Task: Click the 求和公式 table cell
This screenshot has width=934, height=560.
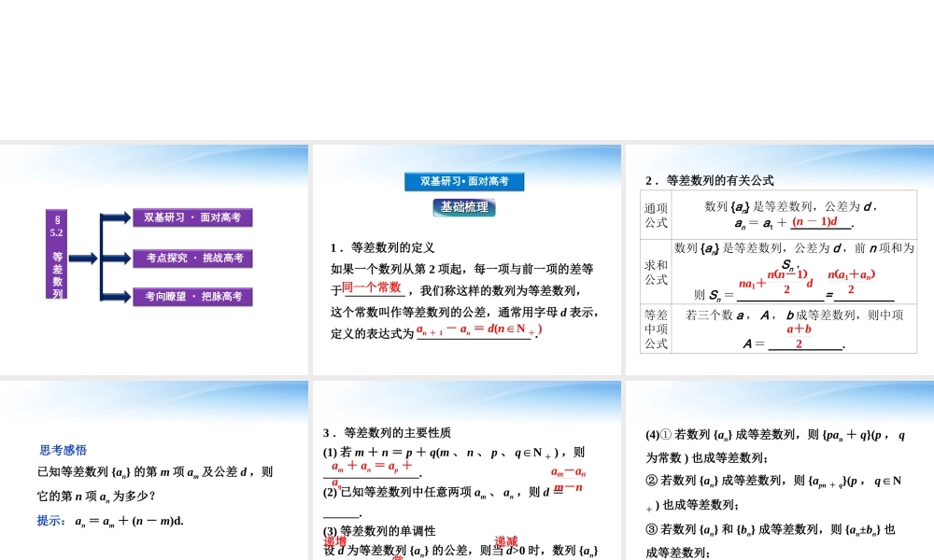Action: click(656, 273)
